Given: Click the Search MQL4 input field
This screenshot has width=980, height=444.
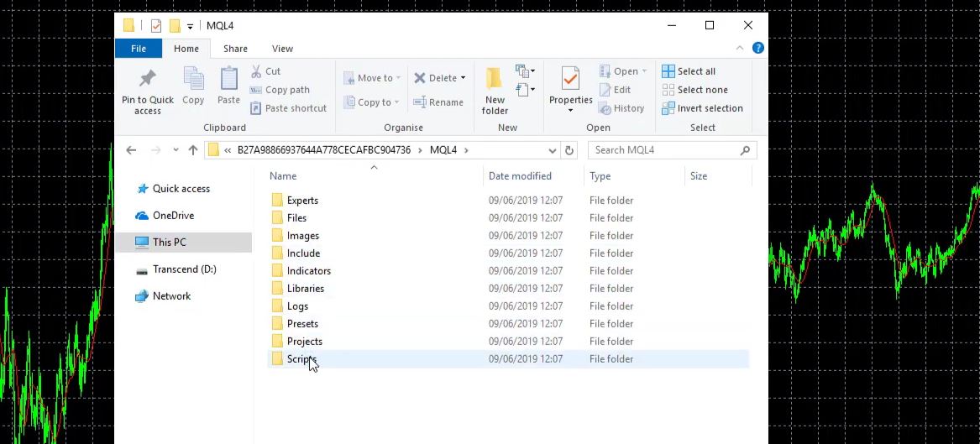Looking at the screenshot, I should tap(663, 150).
